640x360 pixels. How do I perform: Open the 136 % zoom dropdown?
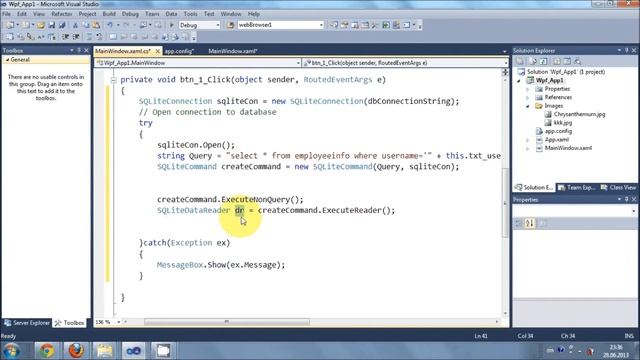click(119, 322)
